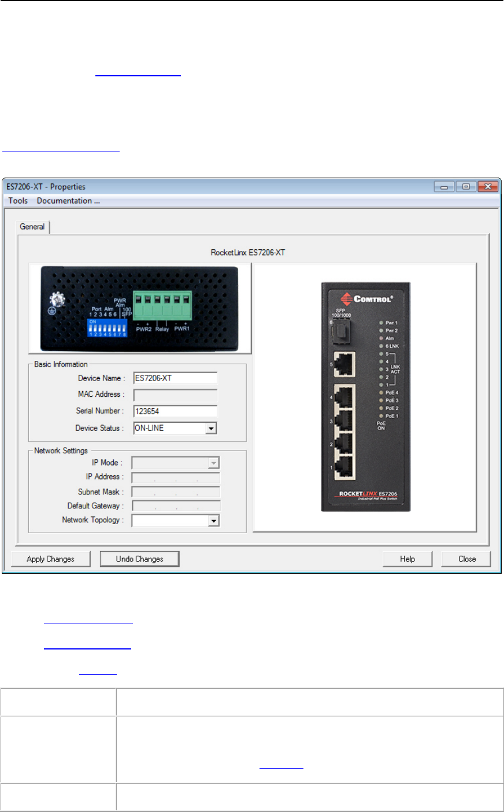Image resolution: width=504 pixels, height=812 pixels.
Task: Click the 'Basic Information' group label
Action: coord(61,364)
